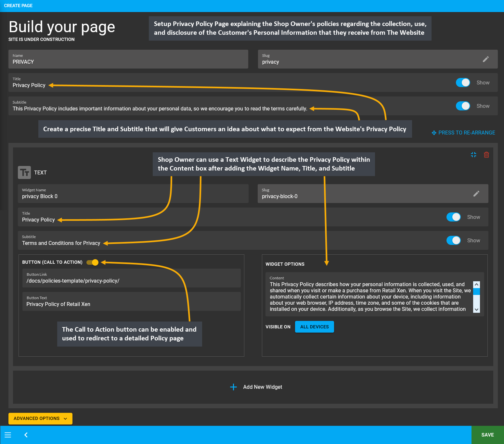Click the Button Link field
The width and height of the screenshot is (504, 444).
132,278
